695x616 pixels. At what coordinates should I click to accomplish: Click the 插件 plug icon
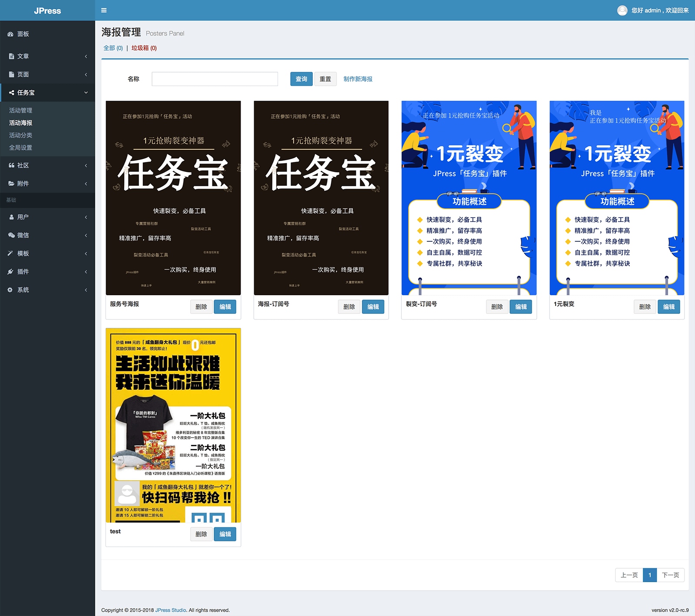coord(11,272)
